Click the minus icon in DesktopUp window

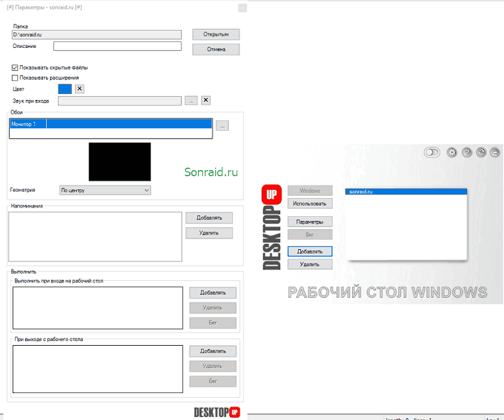tap(495, 152)
